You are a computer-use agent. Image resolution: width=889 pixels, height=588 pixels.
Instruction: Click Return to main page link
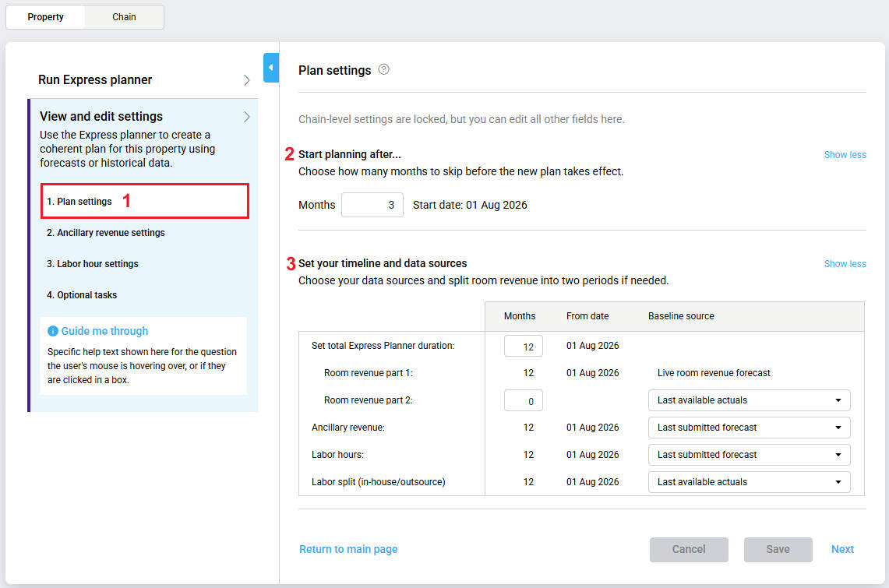pyautogui.click(x=348, y=549)
